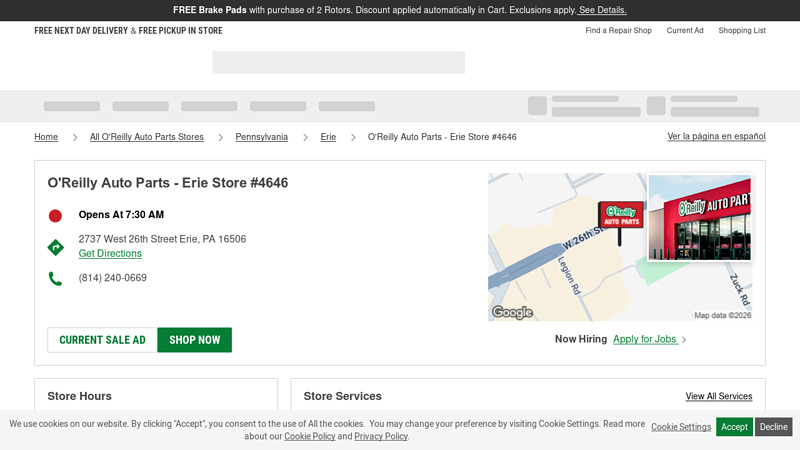
Task: Open the Pennsylvania breadcrumb
Action: (x=261, y=137)
